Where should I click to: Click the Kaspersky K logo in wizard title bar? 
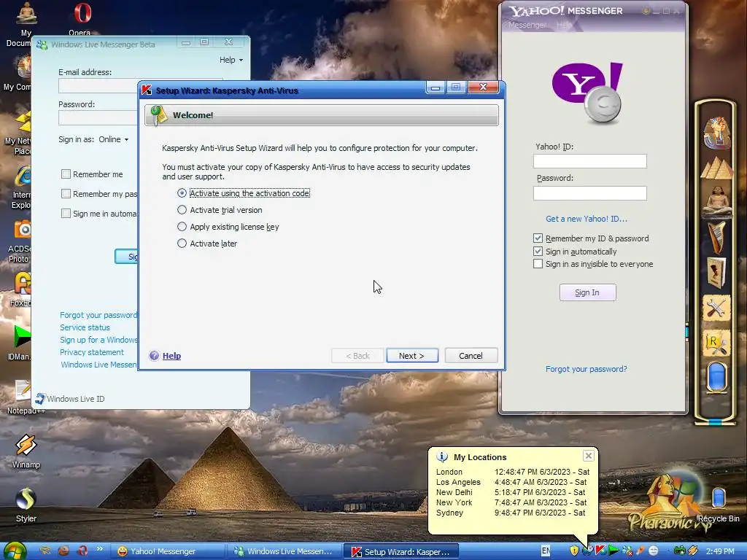(147, 90)
